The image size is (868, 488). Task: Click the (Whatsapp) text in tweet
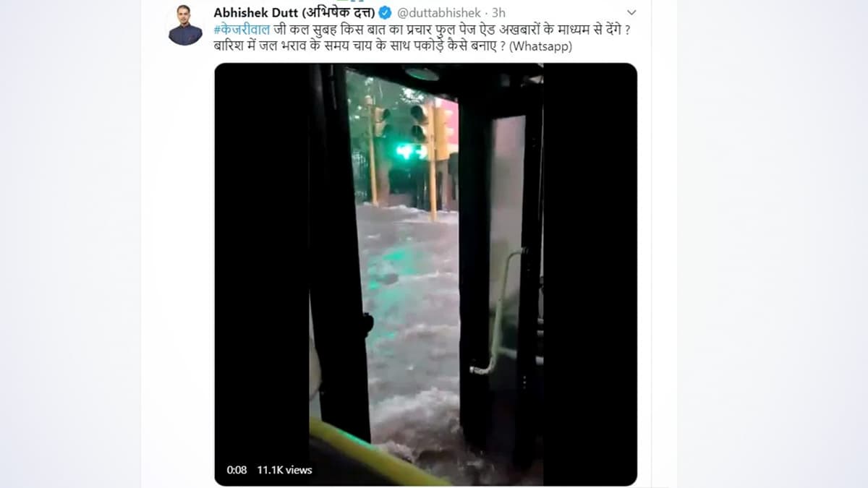click(541, 47)
